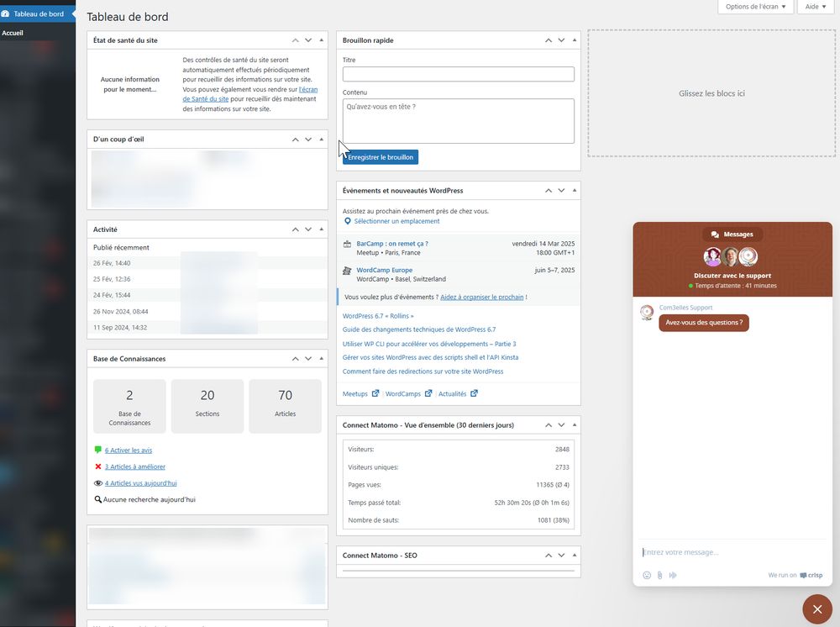This screenshot has width=840, height=627.
Task: Open Guide des changements techniques link
Action: pos(419,329)
